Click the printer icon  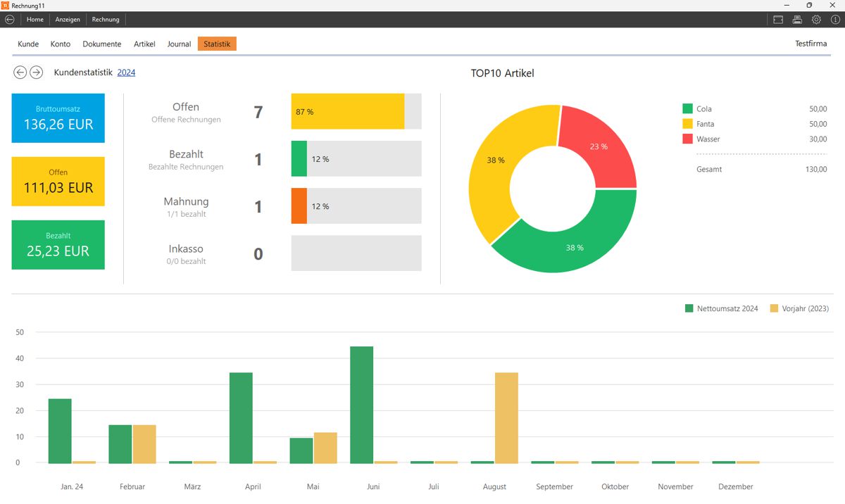tap(797, 20)
